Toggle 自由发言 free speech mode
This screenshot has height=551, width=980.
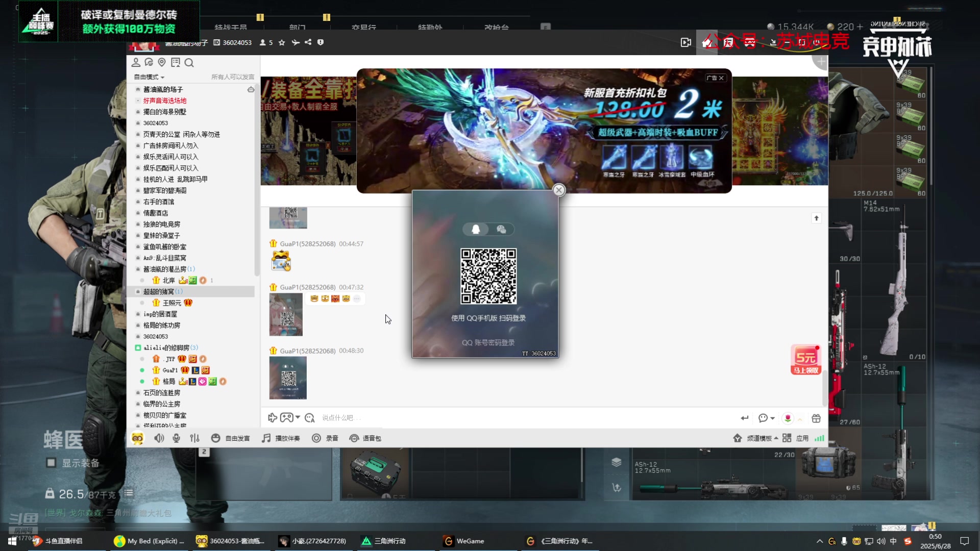click(230, 438)
